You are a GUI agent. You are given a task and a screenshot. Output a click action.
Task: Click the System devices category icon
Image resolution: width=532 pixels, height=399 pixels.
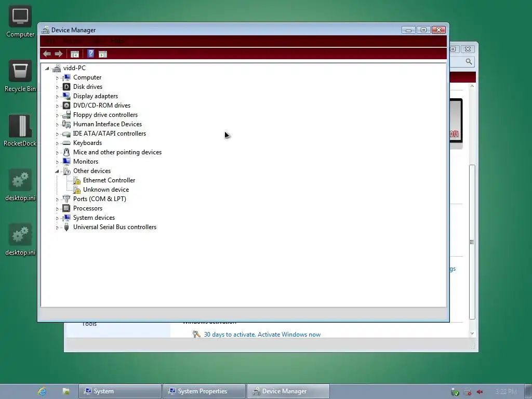pyautogui.click(x=66, y=218)
